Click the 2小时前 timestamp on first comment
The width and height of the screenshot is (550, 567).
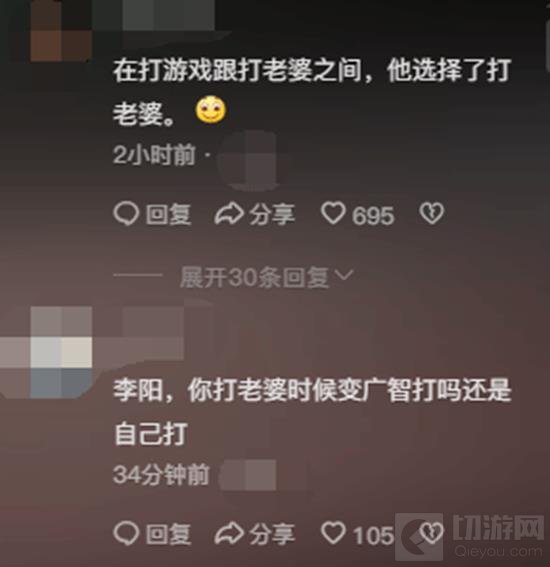(x=154, y=155)
